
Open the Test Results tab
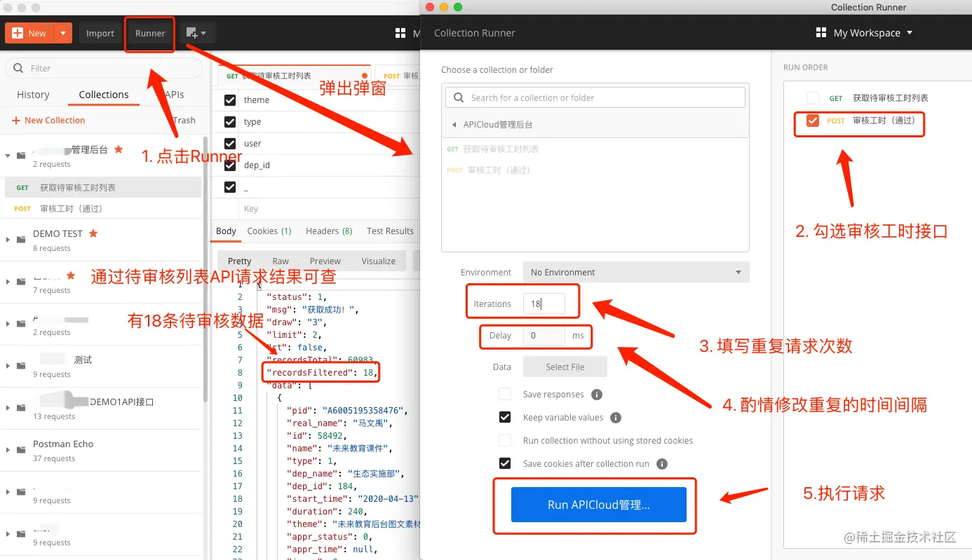390,231
